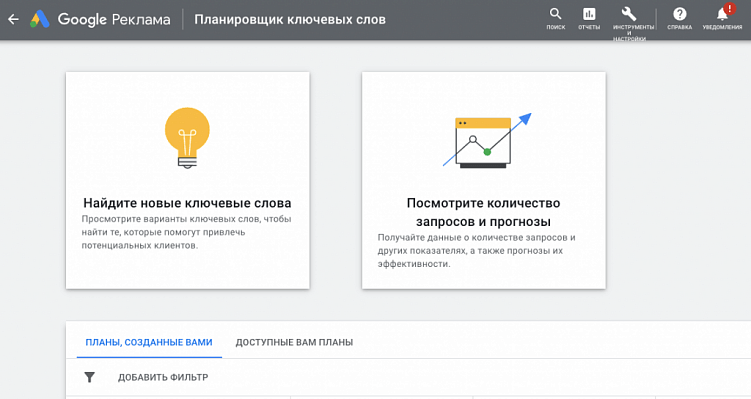
Task: Click the red notification alert badge
Action: (x=730, y=9)
